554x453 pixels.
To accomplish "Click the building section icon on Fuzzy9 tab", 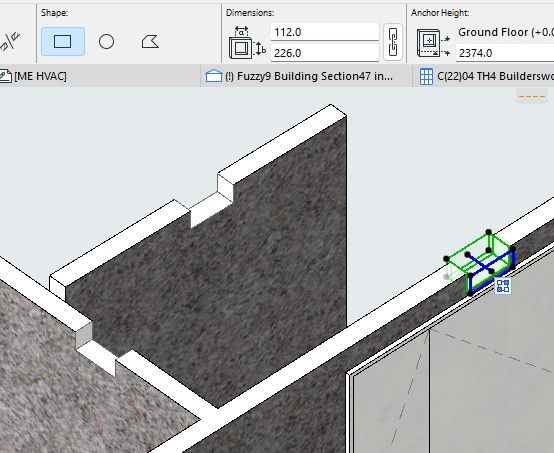I will (213, 76).
